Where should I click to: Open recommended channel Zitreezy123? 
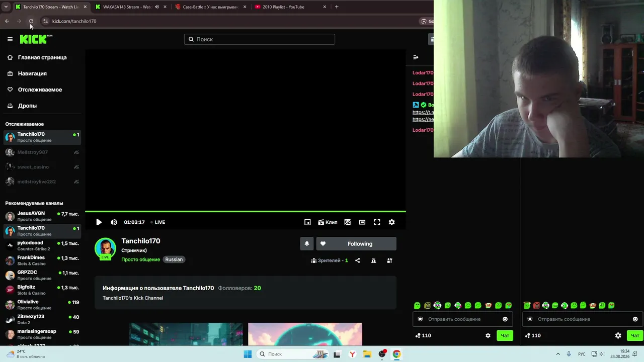42,319
